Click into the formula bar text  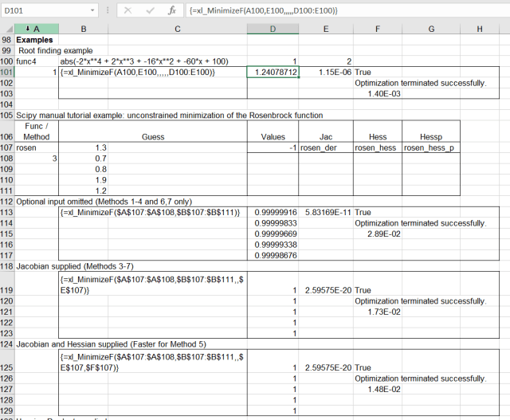click(x=343, y=12)
